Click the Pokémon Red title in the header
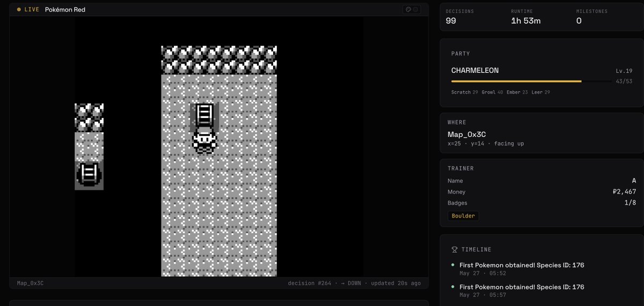The height and width of the screenshot is (306, 644). (x=65, y=10)
